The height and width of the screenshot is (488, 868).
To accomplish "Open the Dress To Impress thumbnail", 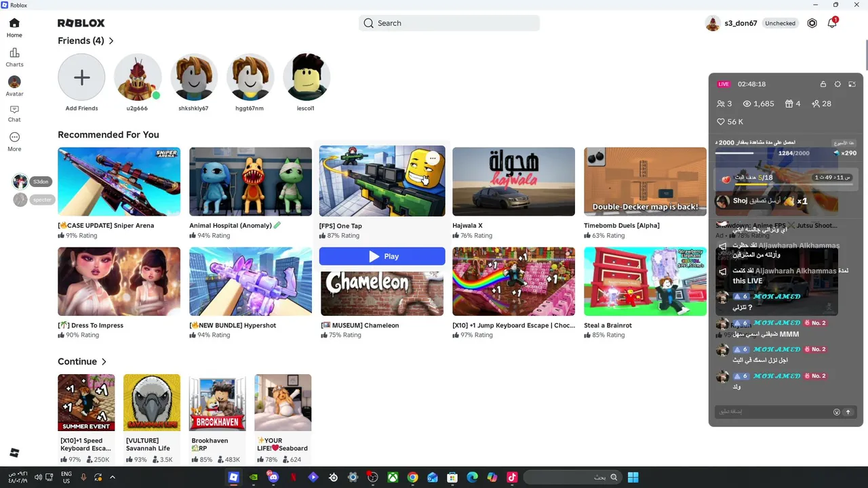I will pos(119,281).
